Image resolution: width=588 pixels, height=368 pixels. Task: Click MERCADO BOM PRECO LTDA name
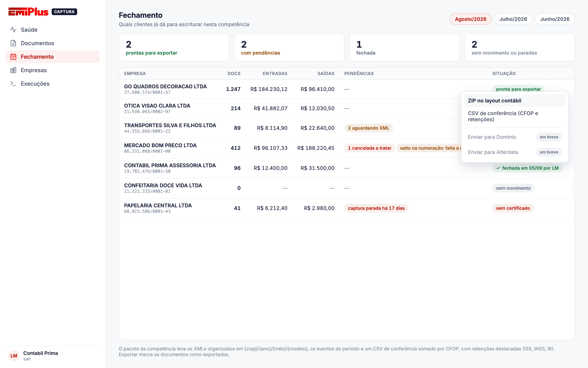coord(160,145)
